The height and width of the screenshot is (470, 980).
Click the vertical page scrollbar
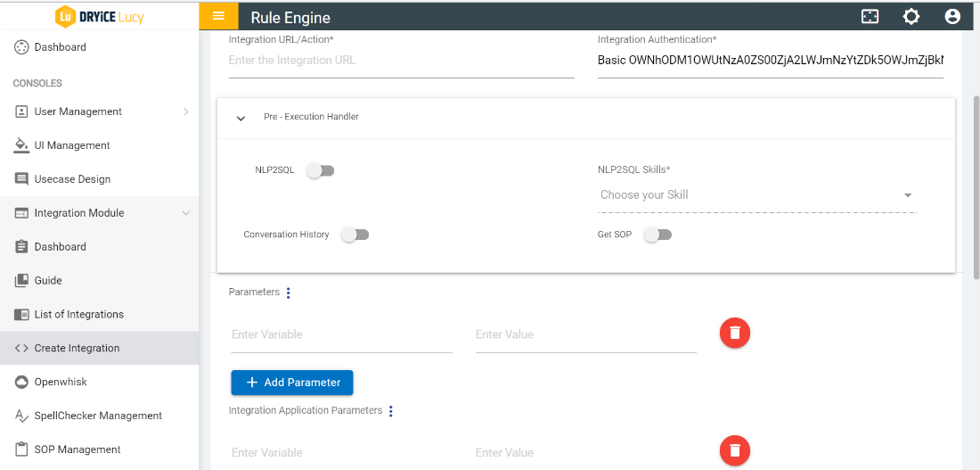(975, 178)
